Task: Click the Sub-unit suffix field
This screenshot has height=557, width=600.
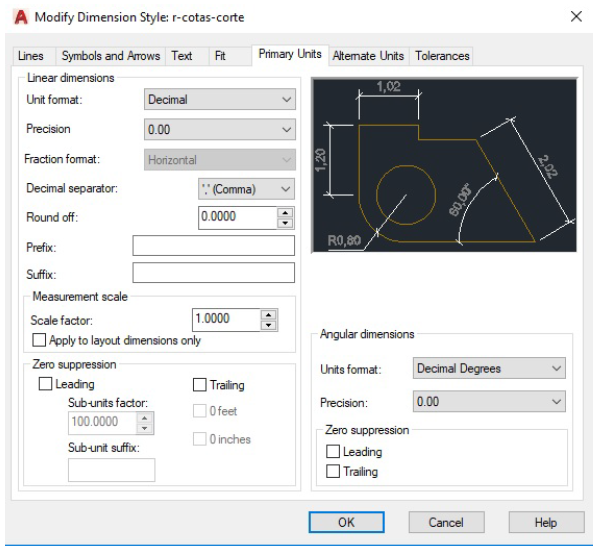Action: coord(112,470)
